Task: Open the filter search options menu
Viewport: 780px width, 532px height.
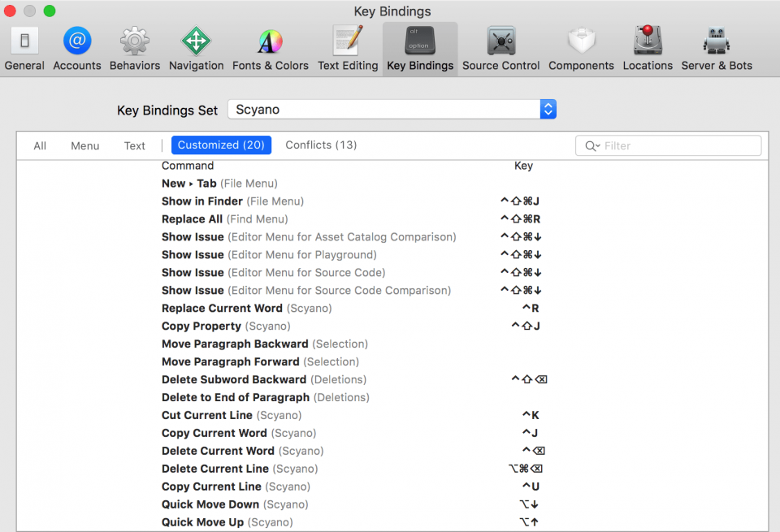Action: [x=591, y=145]
